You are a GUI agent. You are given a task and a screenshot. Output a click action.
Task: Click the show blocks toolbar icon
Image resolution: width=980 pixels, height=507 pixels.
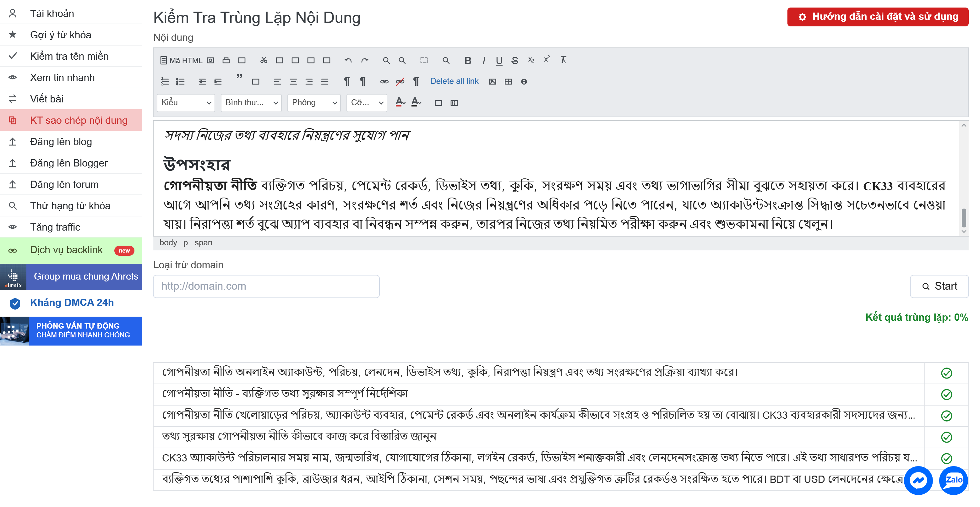pyautogui.click(x=454, y=103)
